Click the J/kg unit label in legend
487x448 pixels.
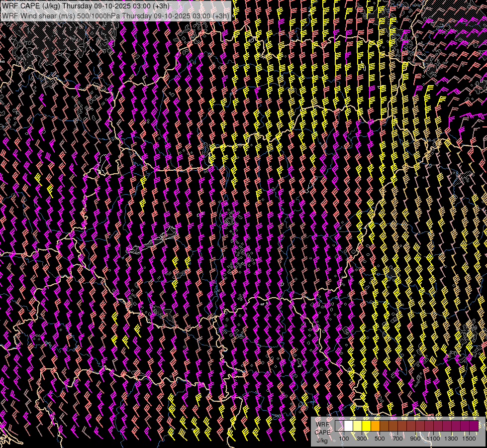click(x=321, y=440)
